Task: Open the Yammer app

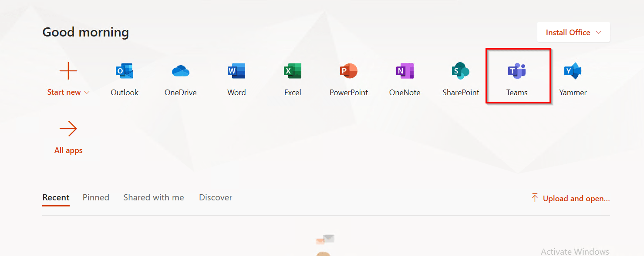Action: pos(573,71)
